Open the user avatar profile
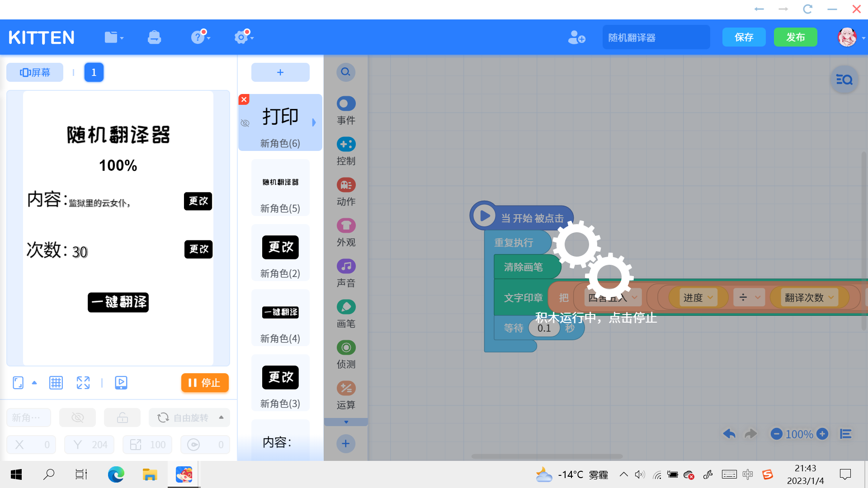Image resolution: width=868 pixels, height=488 pixels. [x=847, y=38]
